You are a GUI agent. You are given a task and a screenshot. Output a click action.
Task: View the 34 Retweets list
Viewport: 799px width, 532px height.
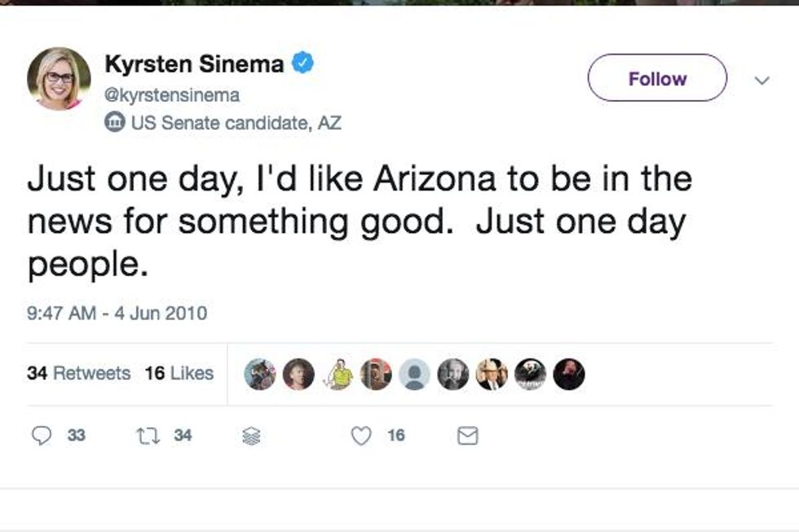[x=78, y=373]
